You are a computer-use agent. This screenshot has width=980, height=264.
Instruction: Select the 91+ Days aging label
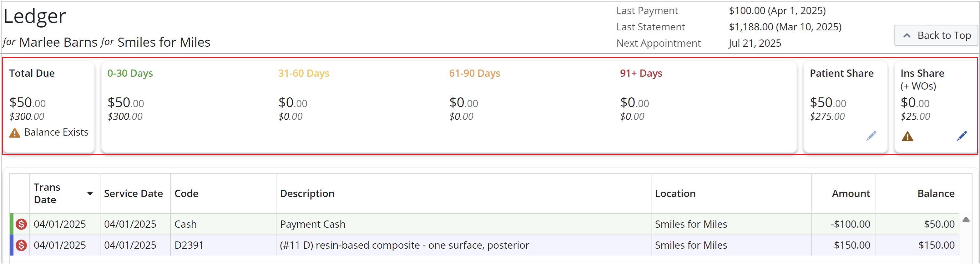pos(641,73)
